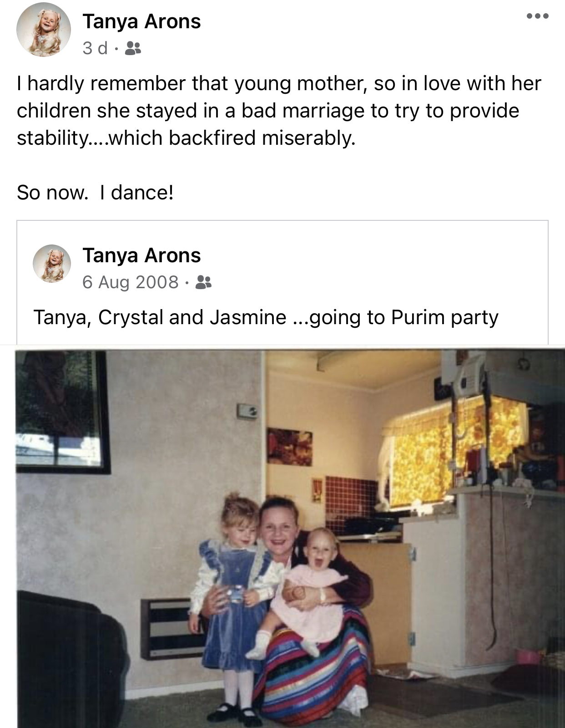Tap the framed wall picture in the photo

63,412
